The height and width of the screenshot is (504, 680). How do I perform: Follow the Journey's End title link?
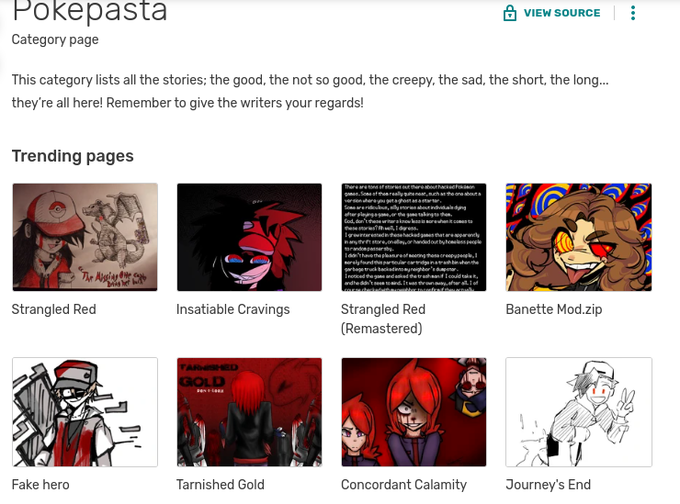click(x=548, y=484)
